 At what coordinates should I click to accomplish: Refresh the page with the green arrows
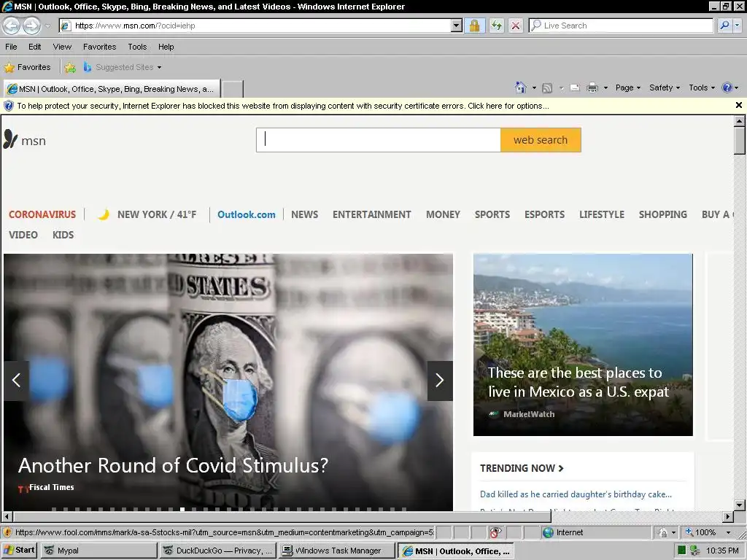[x=496, y=26]
